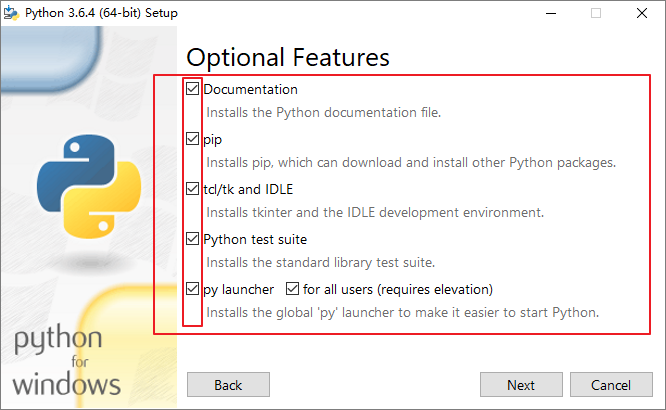Screen dimensions: 666x410
Task: Click the greyed-out maximize button
Action: 596,13
